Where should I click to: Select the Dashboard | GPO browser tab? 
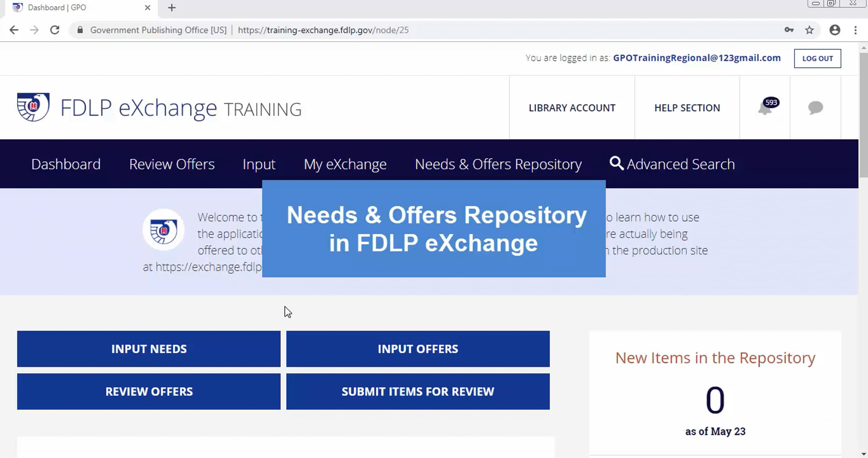(x=81, y=8)
